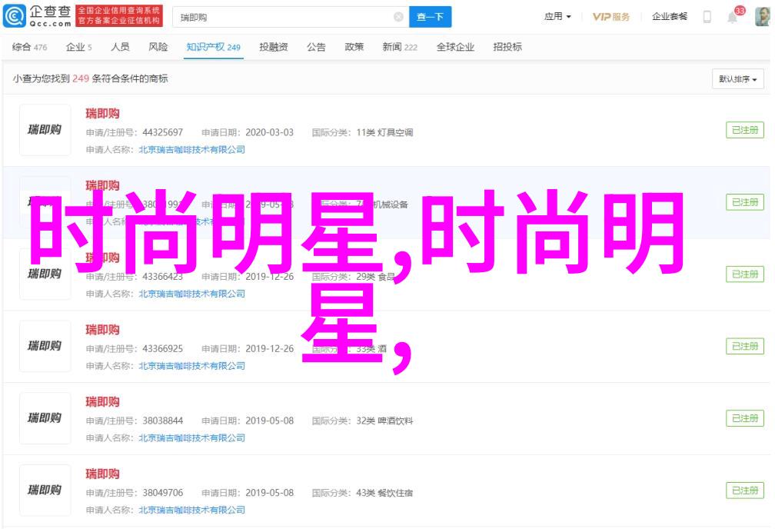Switch to the 公告 tab
This screenshot has height=532, width=775.
pos(316,47)
